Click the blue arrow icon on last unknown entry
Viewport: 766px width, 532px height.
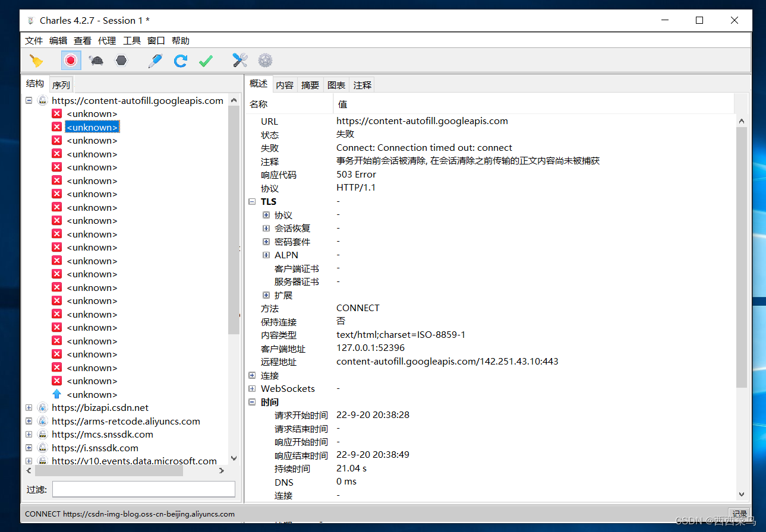[56, 394]
